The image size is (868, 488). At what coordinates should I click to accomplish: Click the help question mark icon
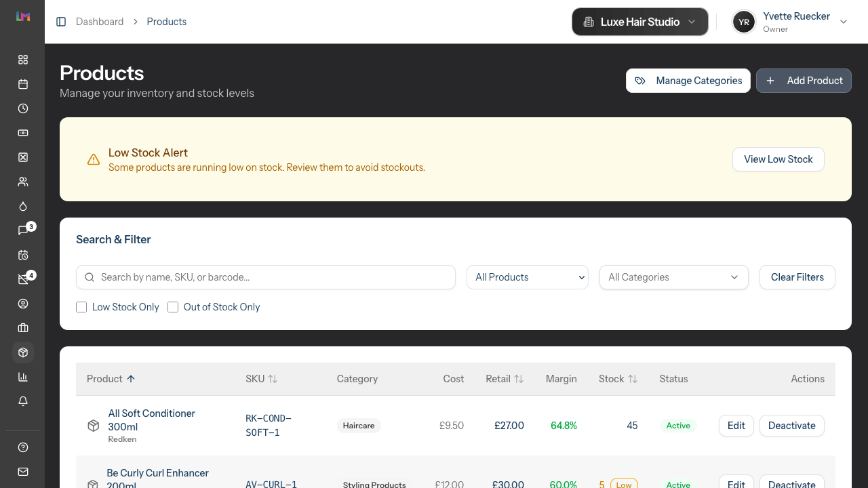click(x=23, y=447)
